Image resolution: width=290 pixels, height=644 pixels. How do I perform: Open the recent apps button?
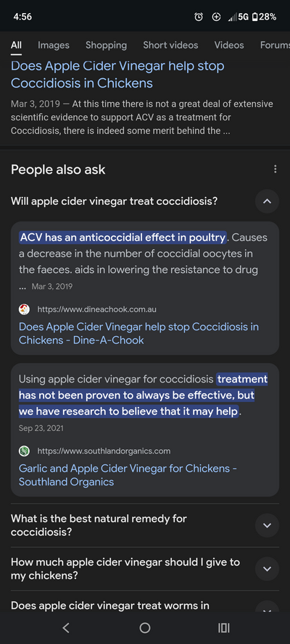point(224,627)
